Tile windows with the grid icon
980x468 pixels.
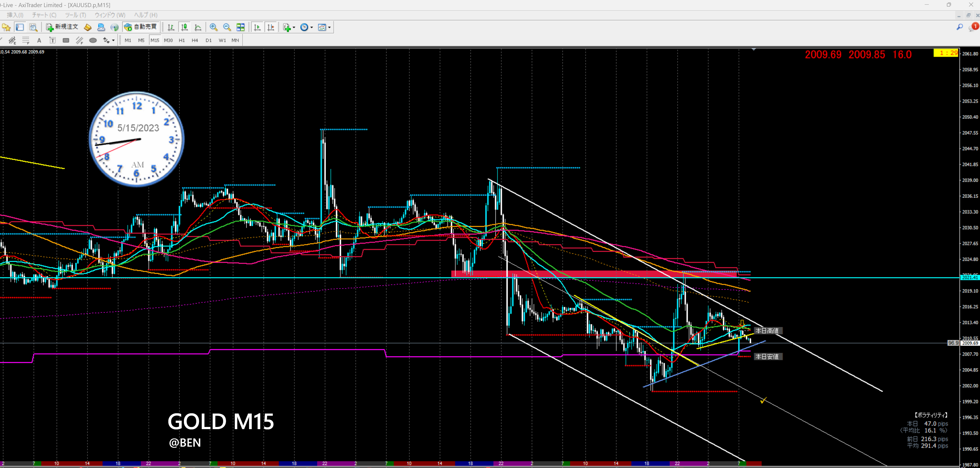click(x=241, y=27)
